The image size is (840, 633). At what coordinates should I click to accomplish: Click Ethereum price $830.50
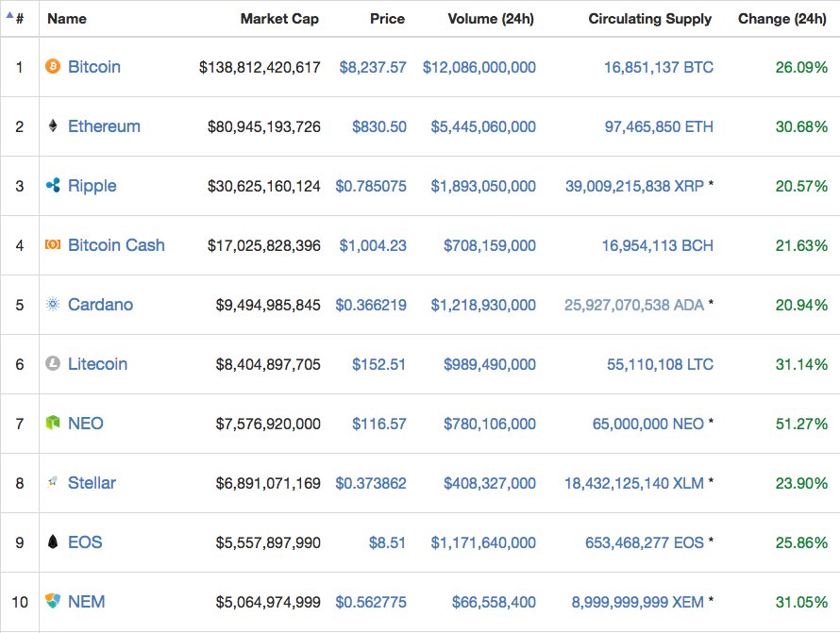[x=379, y=127]
